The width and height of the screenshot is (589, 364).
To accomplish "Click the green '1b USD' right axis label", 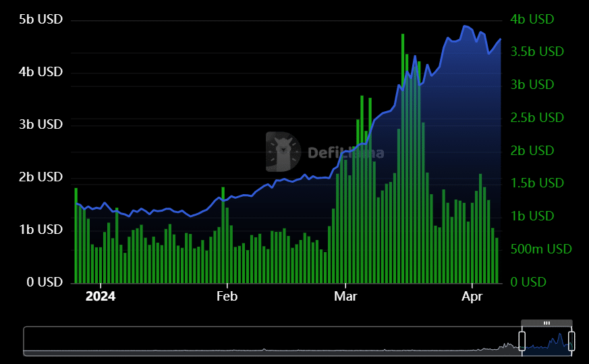I will pos(532,216).
